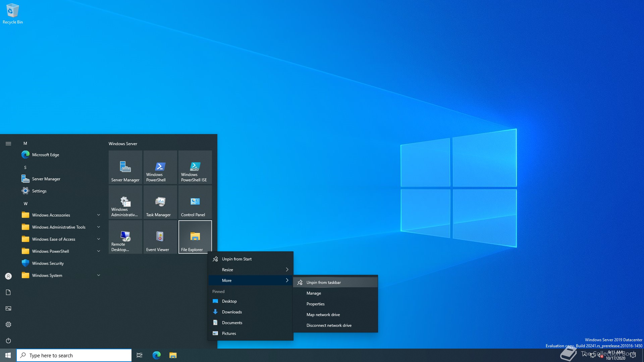
Task: Click the taskbar search box
Action: point(74,355)
